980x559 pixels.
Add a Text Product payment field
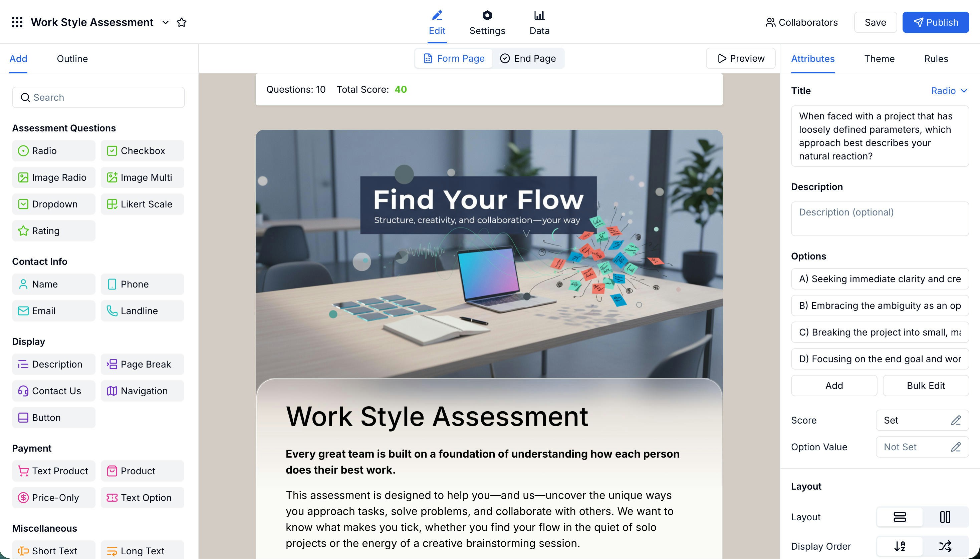(x=53, y=471)
